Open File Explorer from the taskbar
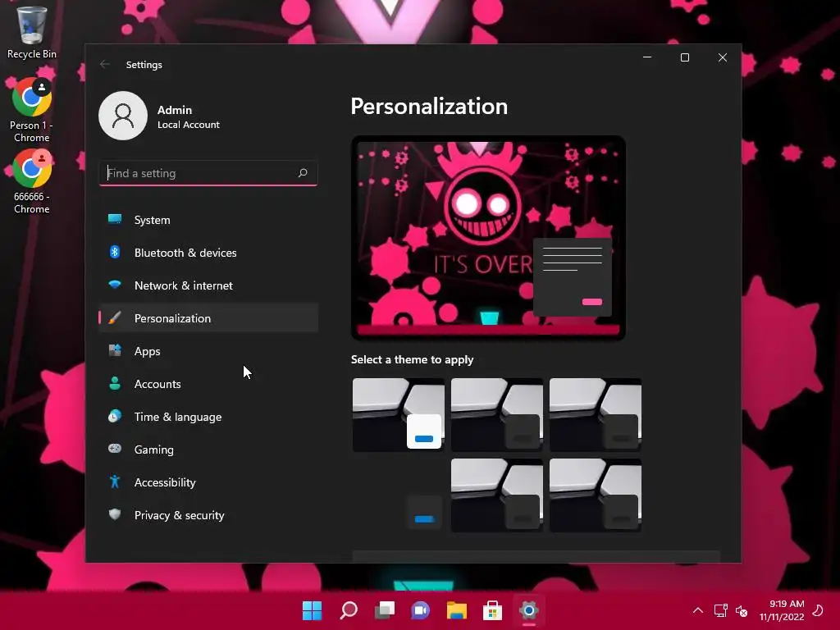Screen dimensions: 840x630 point(456,610)
